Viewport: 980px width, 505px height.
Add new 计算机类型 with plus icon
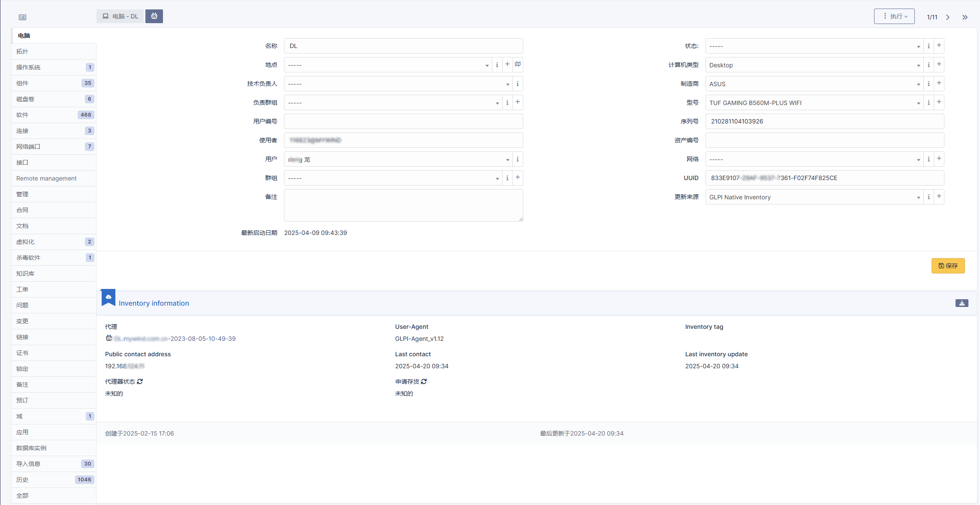coord(939,64)
